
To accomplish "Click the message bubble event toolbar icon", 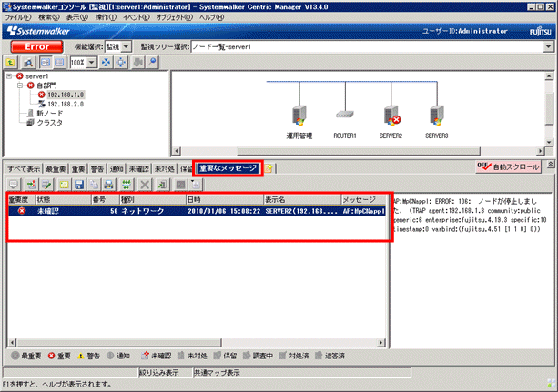I will (x=14, y=185).
